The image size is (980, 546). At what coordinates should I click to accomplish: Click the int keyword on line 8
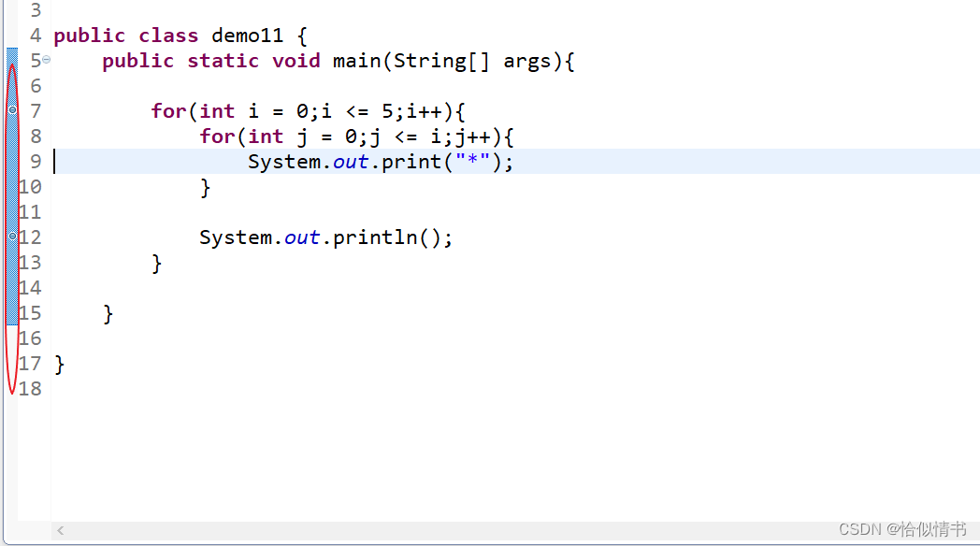(266, 136)
